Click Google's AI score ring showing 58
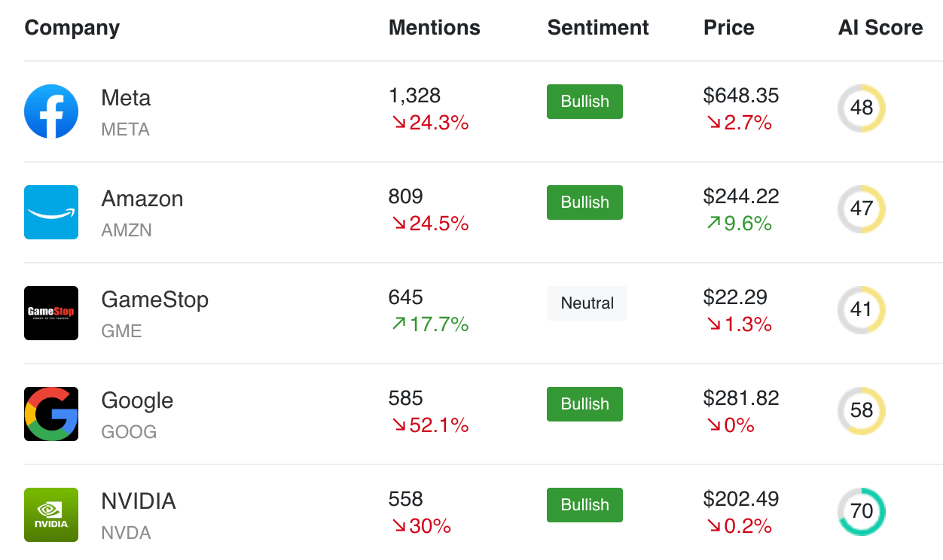943x560 pixels. [862, 411]
